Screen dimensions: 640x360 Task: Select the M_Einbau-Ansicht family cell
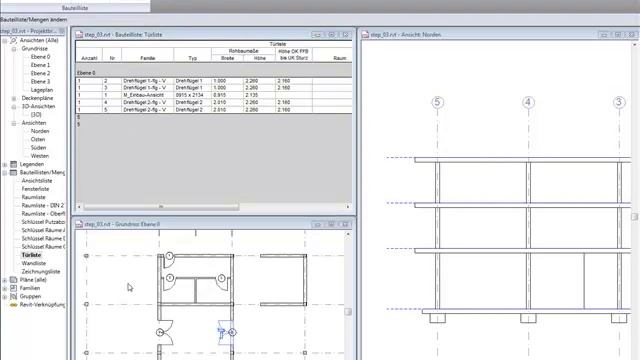pyautogui.click(x=147, y=95)
